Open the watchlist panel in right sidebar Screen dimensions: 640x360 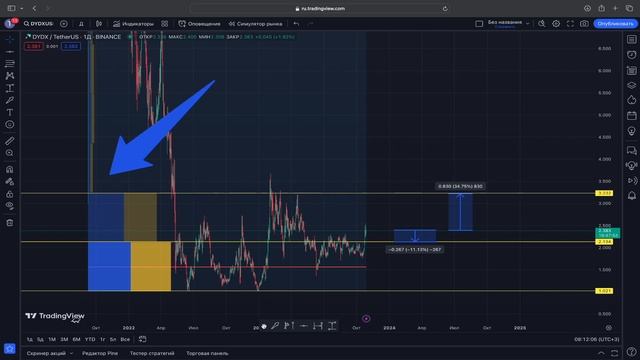click(x=631, y=39)
